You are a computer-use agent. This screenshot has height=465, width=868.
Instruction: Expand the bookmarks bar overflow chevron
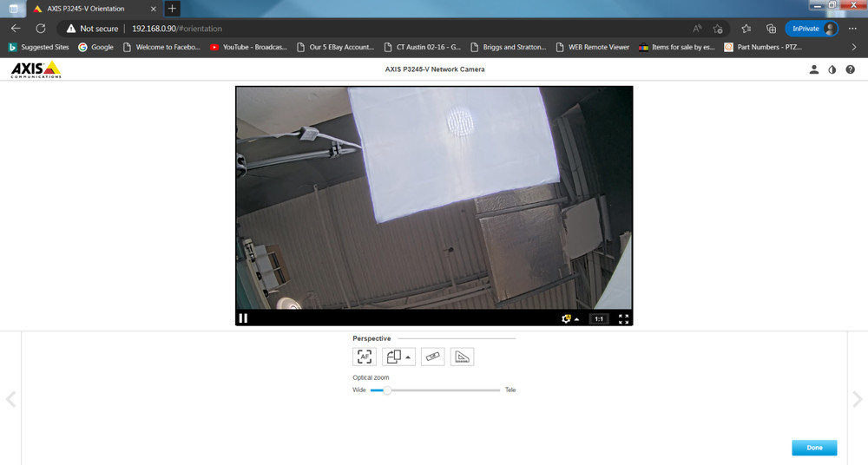pos(854,47)
